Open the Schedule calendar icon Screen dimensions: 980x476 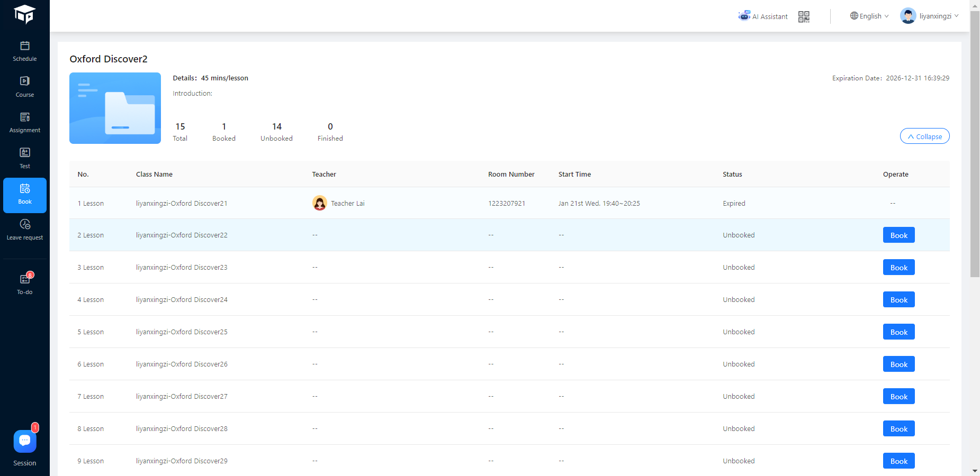tap(25, 47)
